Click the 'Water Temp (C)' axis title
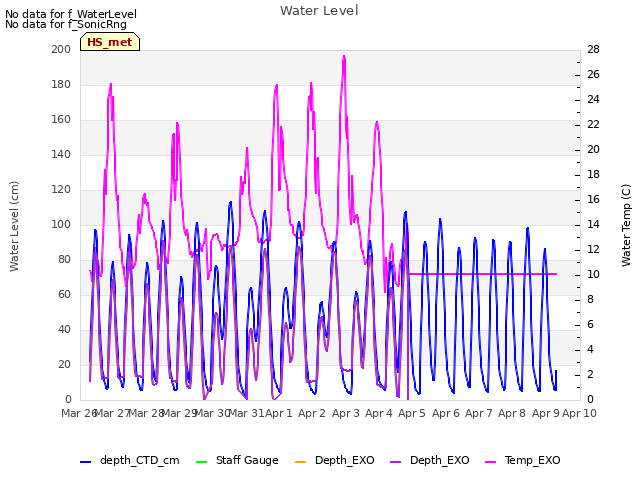 [x=626, y=225]
